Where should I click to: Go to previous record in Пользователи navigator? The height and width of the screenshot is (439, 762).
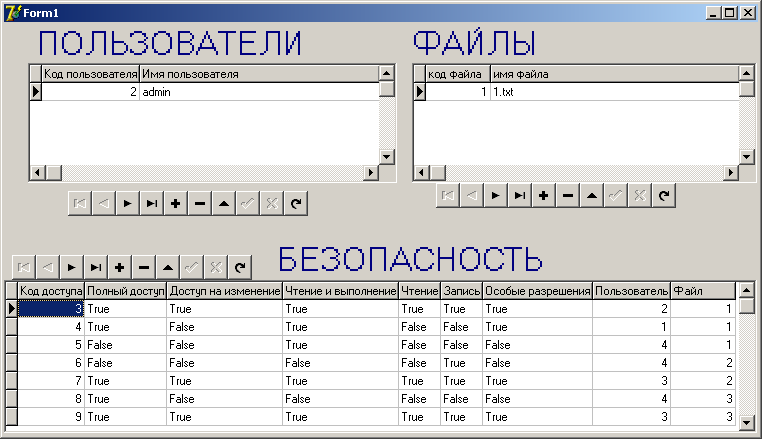pyautogui.click(x=104, y=203)
